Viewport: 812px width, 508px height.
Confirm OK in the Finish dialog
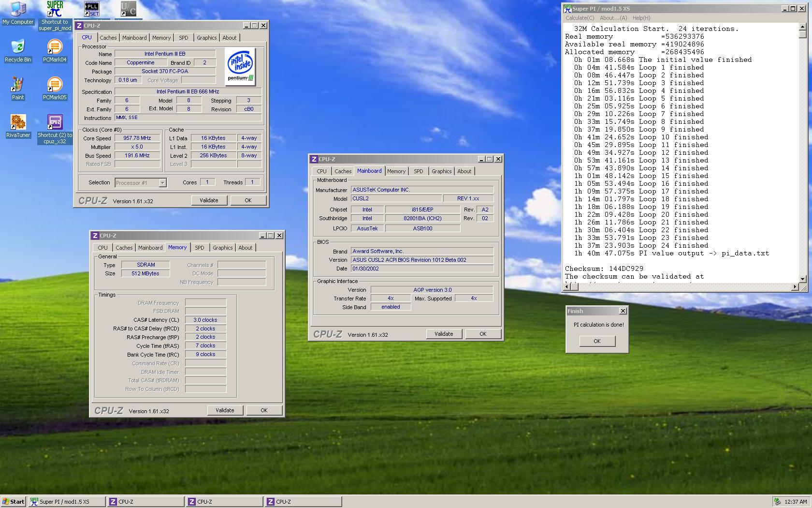[x=597, y=341]
